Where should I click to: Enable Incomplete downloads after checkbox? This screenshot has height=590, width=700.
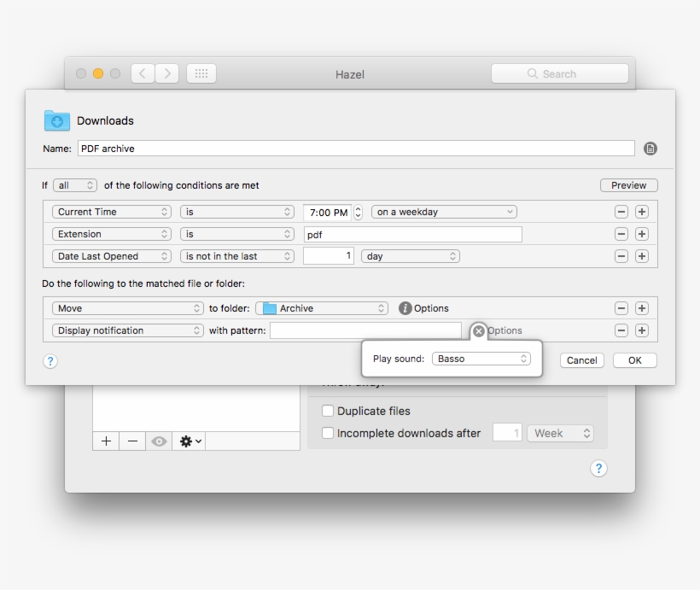(328, 433)
